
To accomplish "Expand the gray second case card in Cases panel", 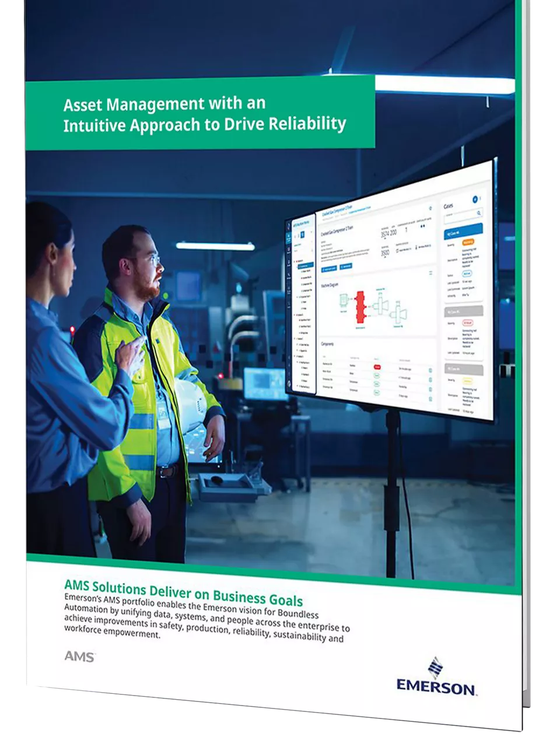I will pos(464,311).
